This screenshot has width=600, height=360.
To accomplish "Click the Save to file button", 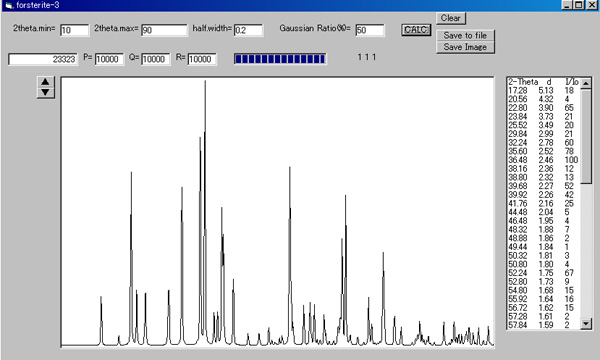I will tap(465, 35).
